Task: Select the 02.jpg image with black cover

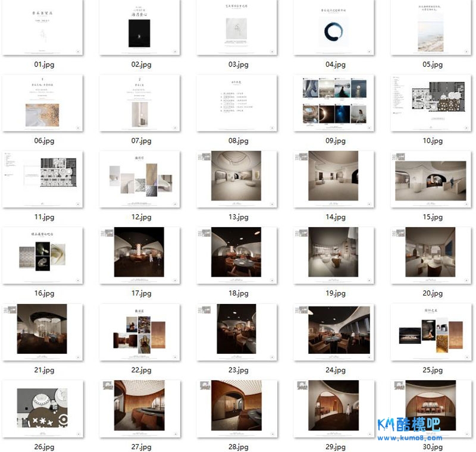Action: [x=140, y=28]
